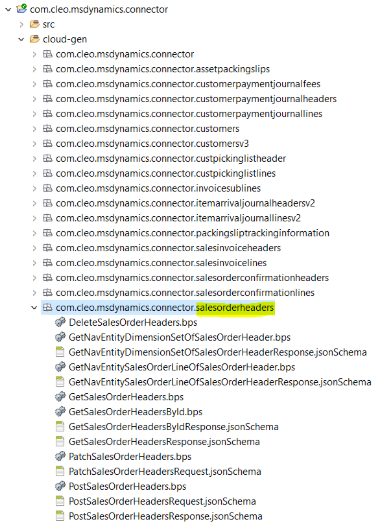This screenshot has height=531, width=384.
Task: Select PostSalesOrderHeadersRequest.jsonSchema file
Action: tap(162, 501)
